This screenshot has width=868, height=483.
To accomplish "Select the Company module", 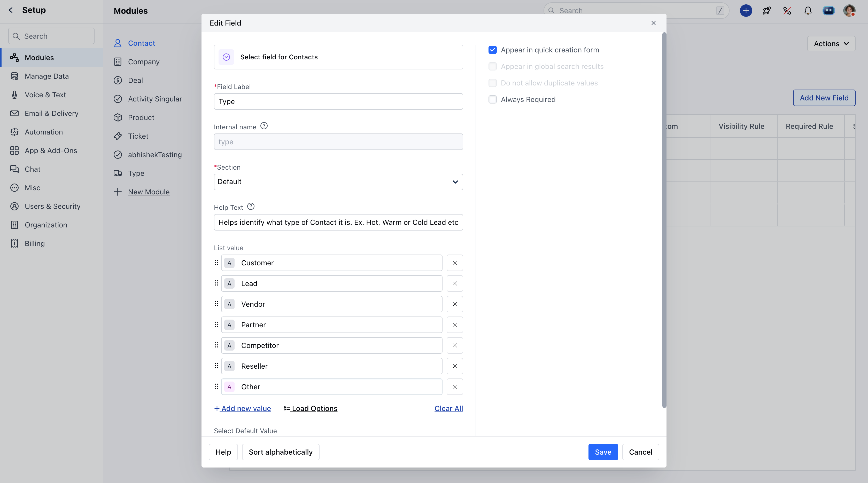I will 144,62.
